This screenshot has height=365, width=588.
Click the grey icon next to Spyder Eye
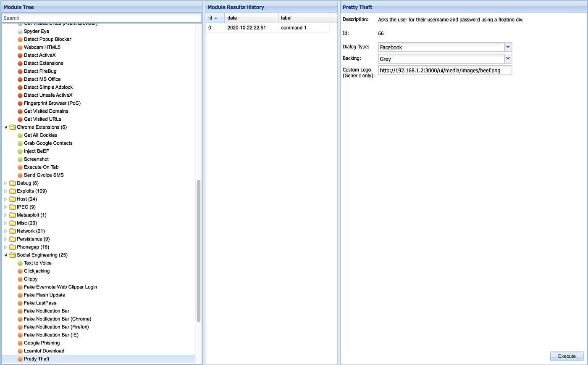[x=20, y=31]
